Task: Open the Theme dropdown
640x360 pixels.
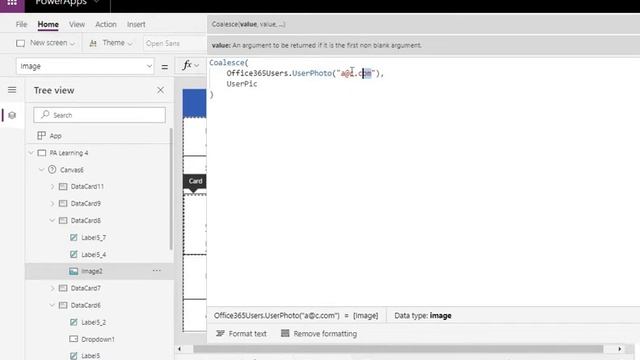Action: pos(111,43)
